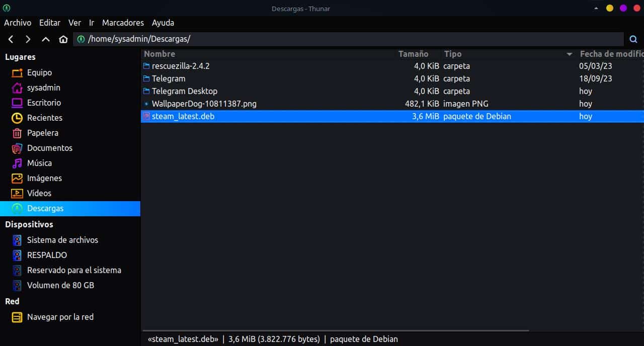
Task: Click the purple maximize window button
Action: click(x=623, y=8)
